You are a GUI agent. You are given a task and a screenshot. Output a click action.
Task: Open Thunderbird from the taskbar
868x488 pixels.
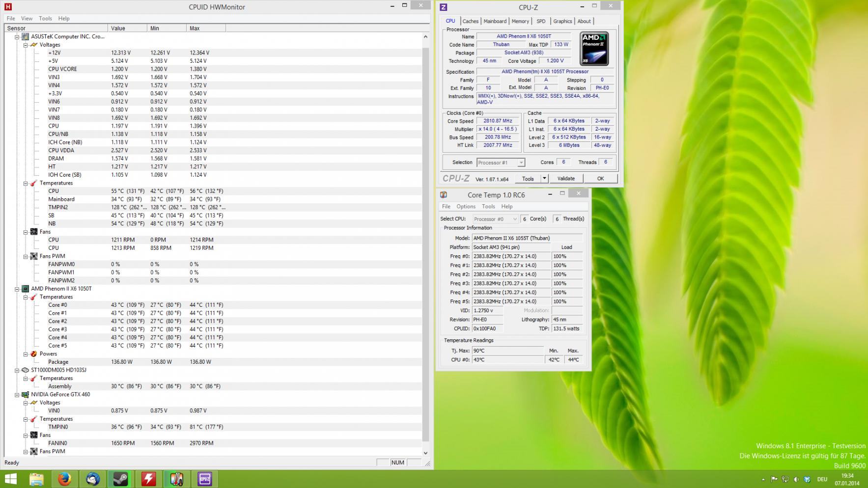pos(92,479)
